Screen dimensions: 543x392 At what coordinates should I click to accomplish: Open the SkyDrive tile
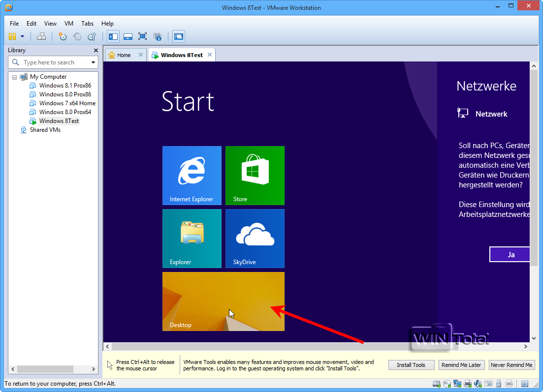click(x=255, y=239)
